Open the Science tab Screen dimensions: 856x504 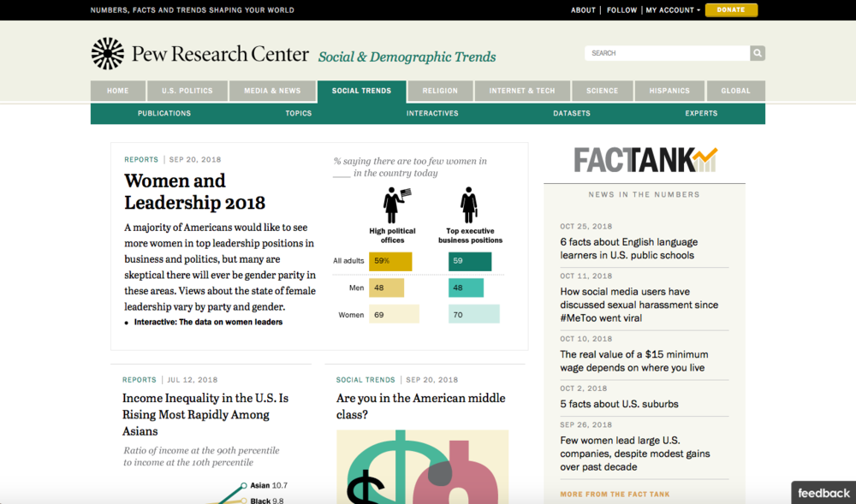click(602, 91)
